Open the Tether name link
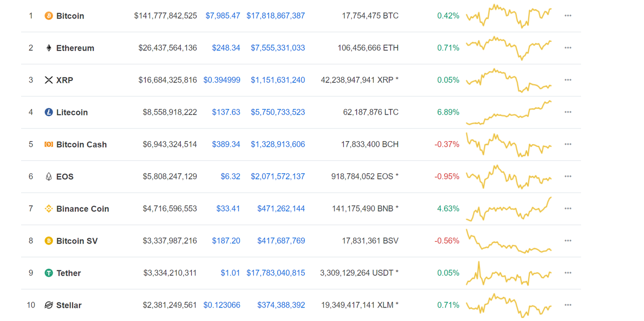Image resolution: width=644 pixels, height=321 pixels. pos(68,273)
